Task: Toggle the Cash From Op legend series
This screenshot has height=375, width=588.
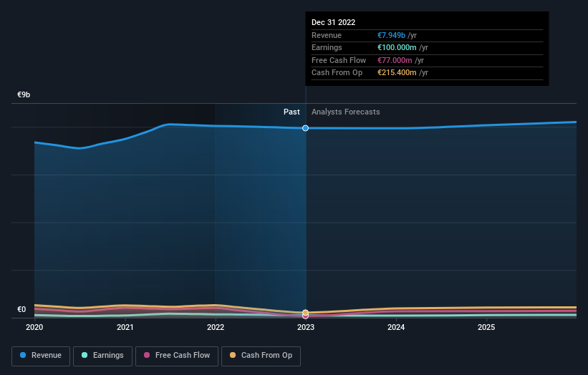Action: click(x=261, y=356)
